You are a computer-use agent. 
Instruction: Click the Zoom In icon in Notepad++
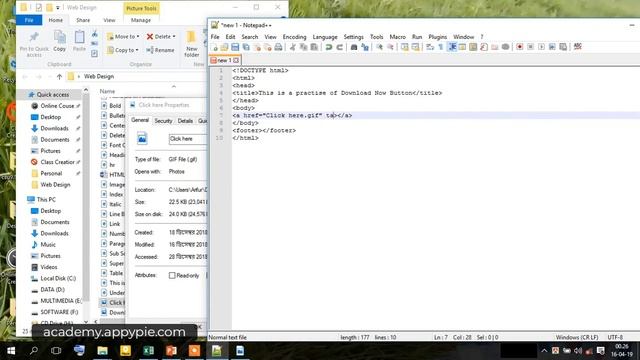[x=380, y=47]
